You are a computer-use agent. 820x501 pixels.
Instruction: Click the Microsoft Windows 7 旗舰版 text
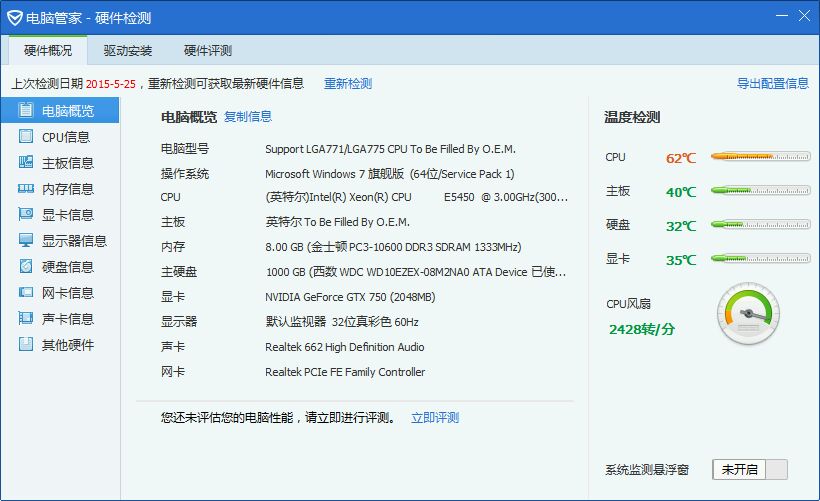[390, 174]
